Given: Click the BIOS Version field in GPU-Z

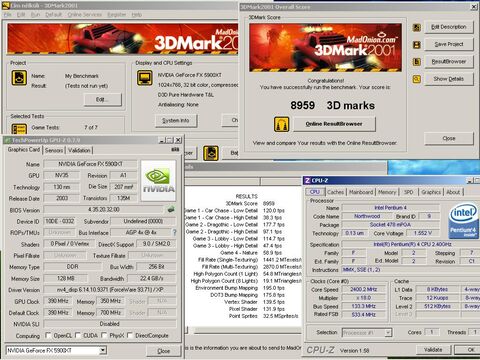Looking at the screenshot, I should 104,210.
